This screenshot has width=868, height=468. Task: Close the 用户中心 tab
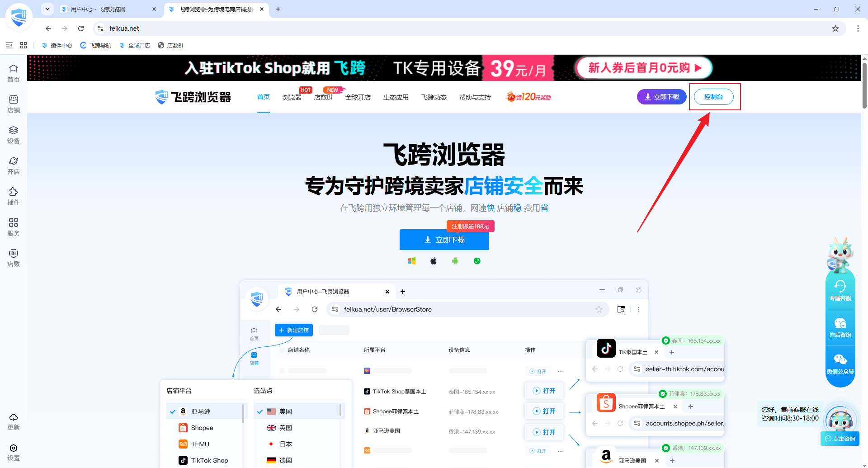(x=154, y=9)
